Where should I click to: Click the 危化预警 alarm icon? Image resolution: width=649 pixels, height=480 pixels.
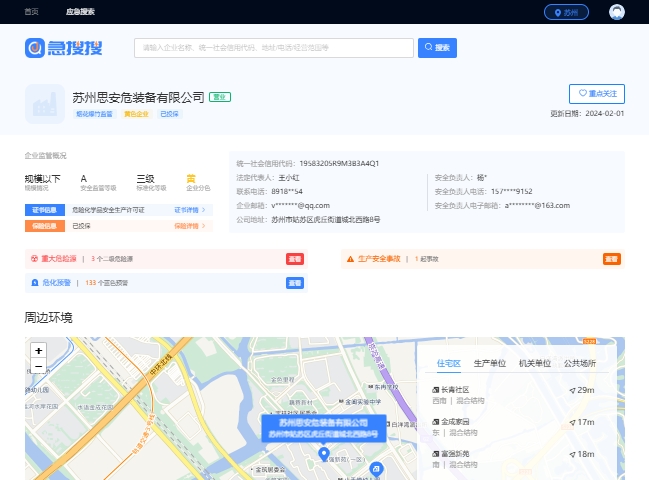pyautogui.click(x=35, y=283)
